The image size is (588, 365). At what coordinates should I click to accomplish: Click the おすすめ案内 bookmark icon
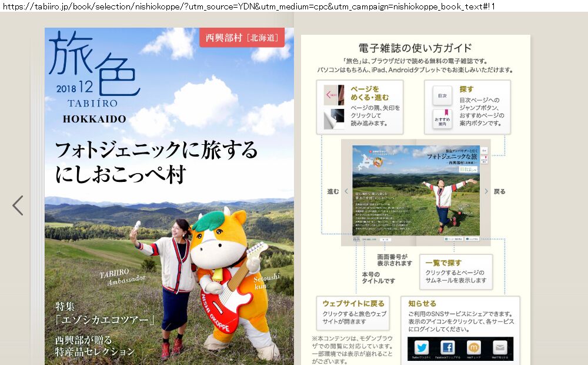[442, 119]
